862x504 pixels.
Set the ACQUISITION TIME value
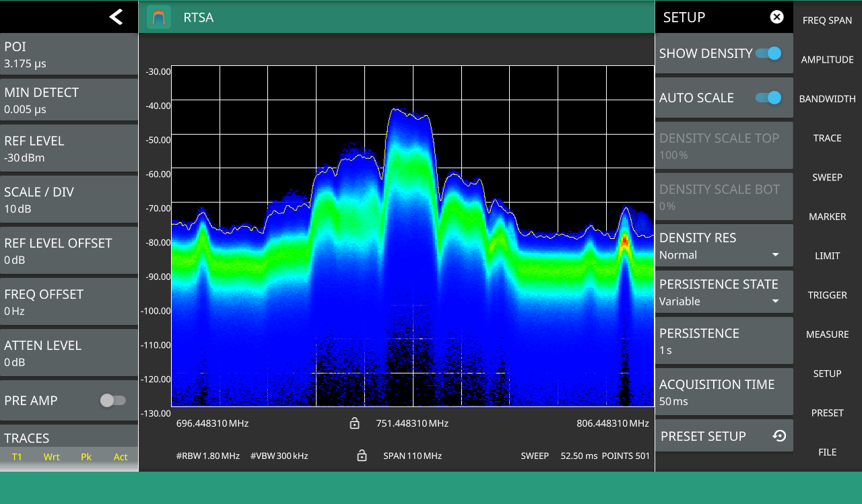coord(724,392)
